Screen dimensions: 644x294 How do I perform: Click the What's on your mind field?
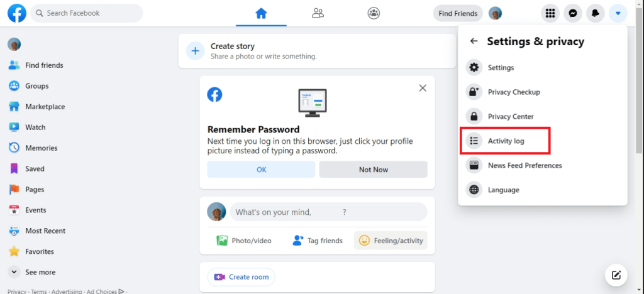[x=328, y=212]
